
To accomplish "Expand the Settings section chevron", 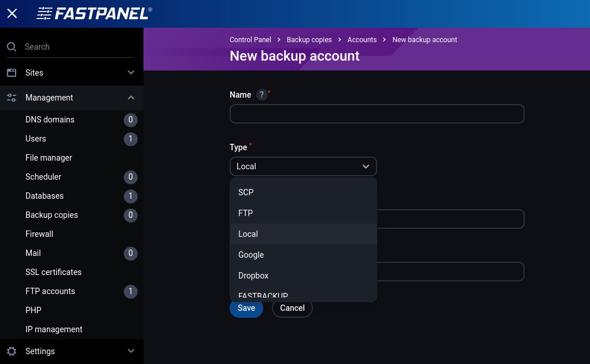I will (131, 351).
